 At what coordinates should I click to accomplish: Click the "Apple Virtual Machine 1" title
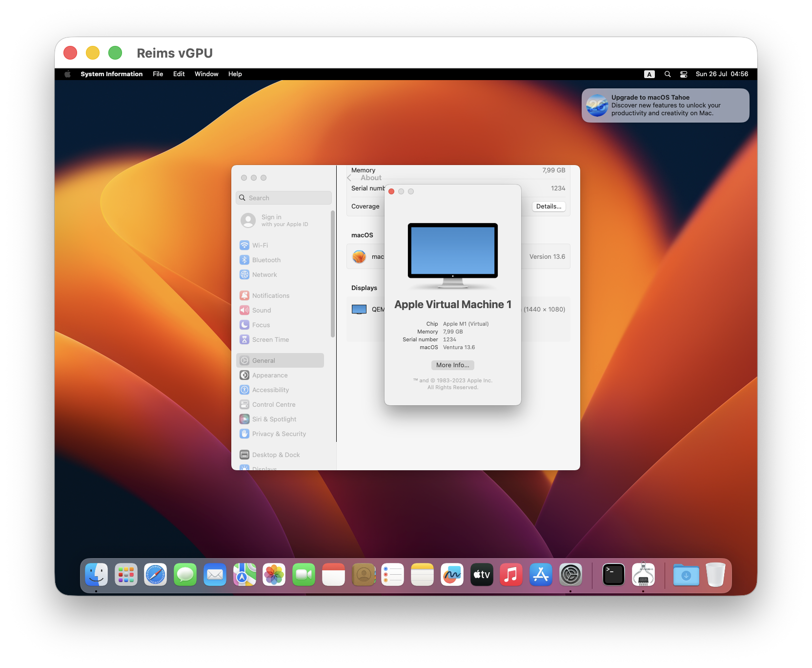pos(453,304)
